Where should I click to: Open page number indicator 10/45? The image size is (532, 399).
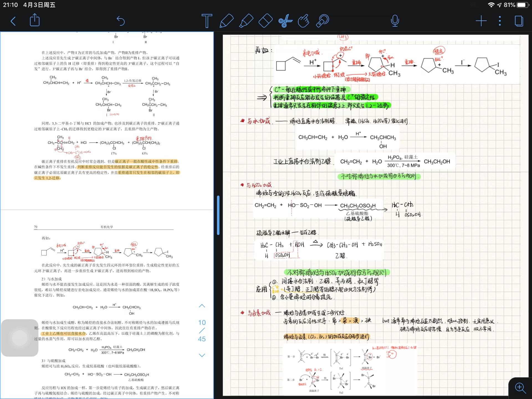pos(202,331)
